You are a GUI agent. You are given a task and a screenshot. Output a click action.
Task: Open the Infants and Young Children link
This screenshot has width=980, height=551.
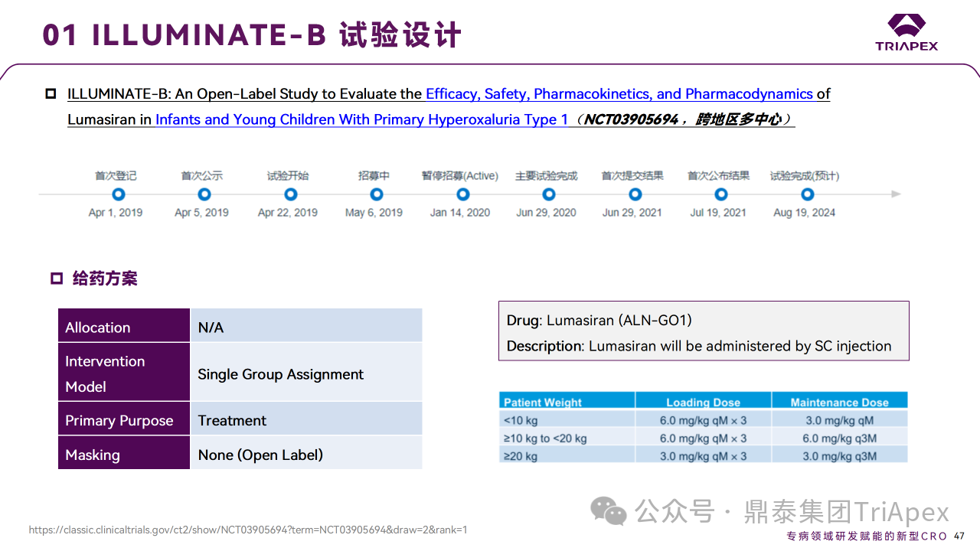[361, 120]
